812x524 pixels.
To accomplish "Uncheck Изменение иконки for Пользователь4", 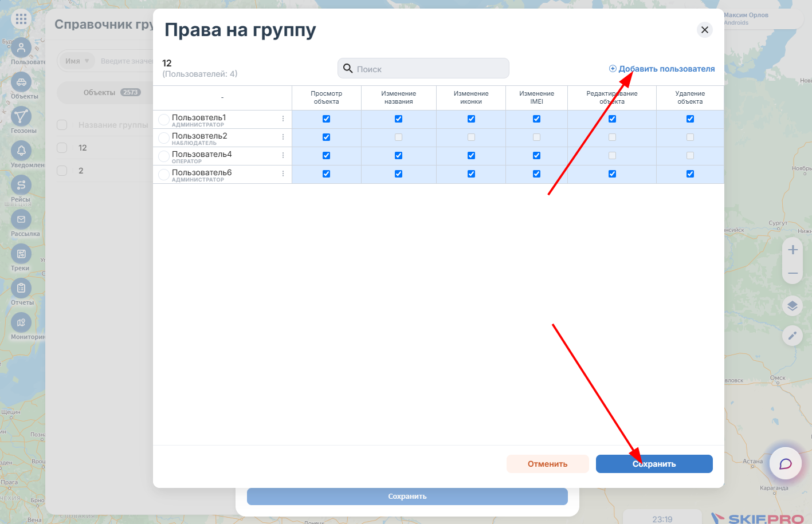I will pos(471,156).
